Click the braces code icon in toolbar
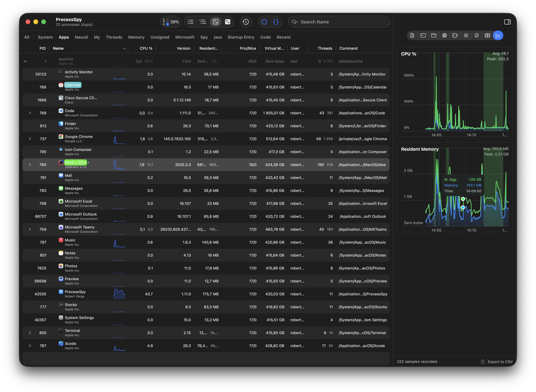The image size is (536, 392). coord(276,22)
